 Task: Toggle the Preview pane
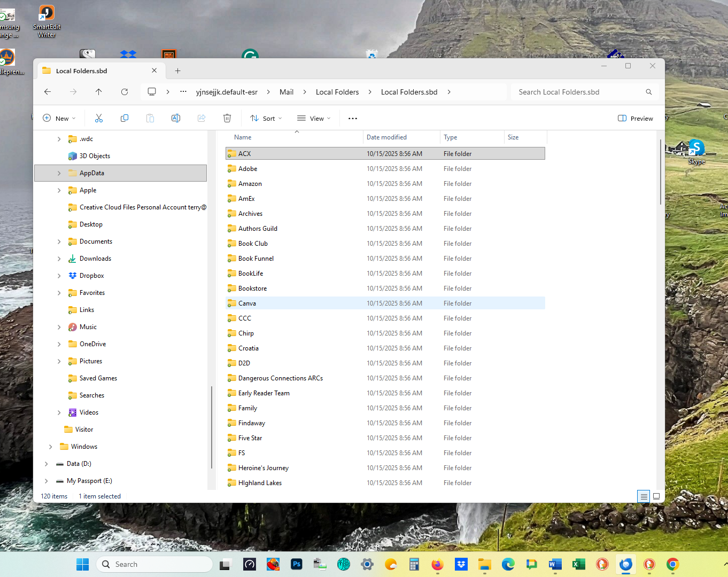tap(636, 118)
